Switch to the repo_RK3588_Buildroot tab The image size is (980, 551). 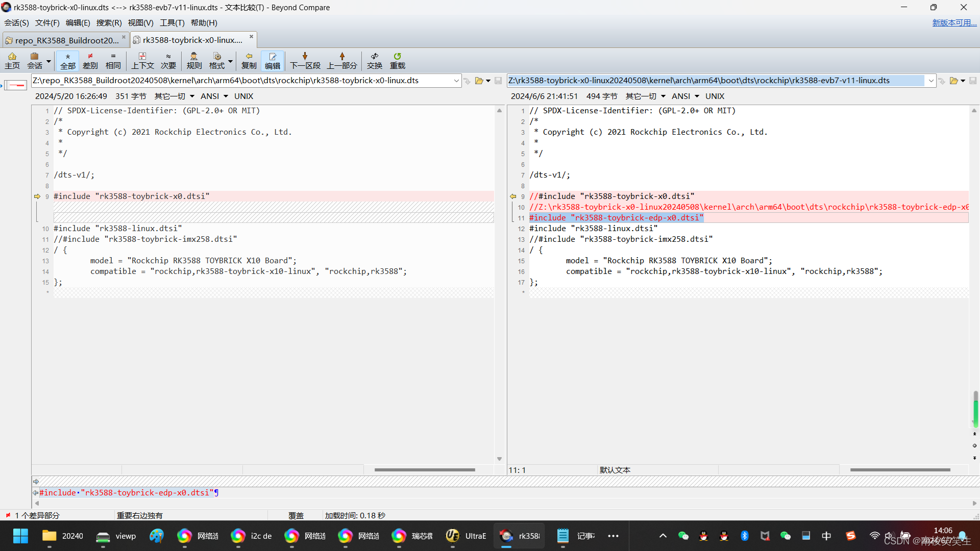[x=65, y=40]
